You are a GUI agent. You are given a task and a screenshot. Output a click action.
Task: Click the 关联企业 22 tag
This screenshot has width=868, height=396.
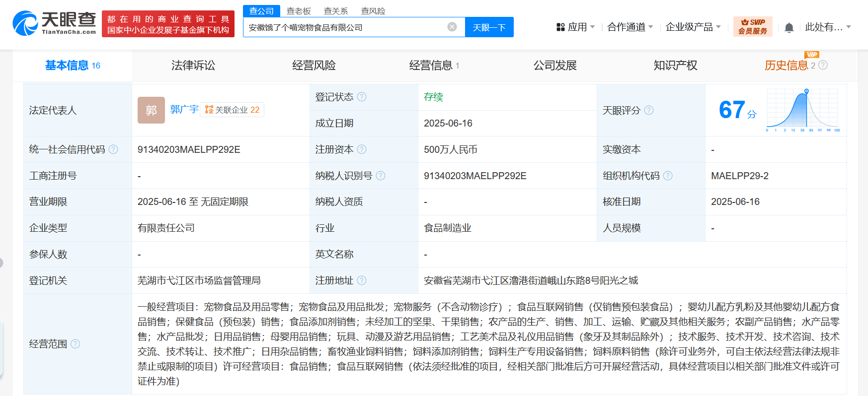point(232,110)
